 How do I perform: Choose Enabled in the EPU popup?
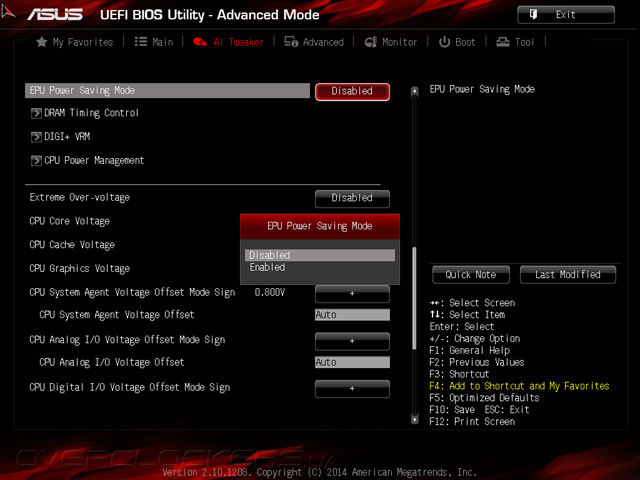click(320, 267)
